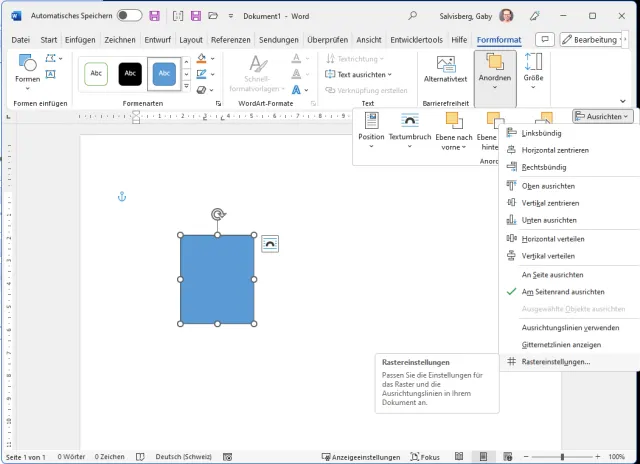640x464 pixels.
Task: Enable Am Seitenrand ausrichten option
Action: click(563, 291)
